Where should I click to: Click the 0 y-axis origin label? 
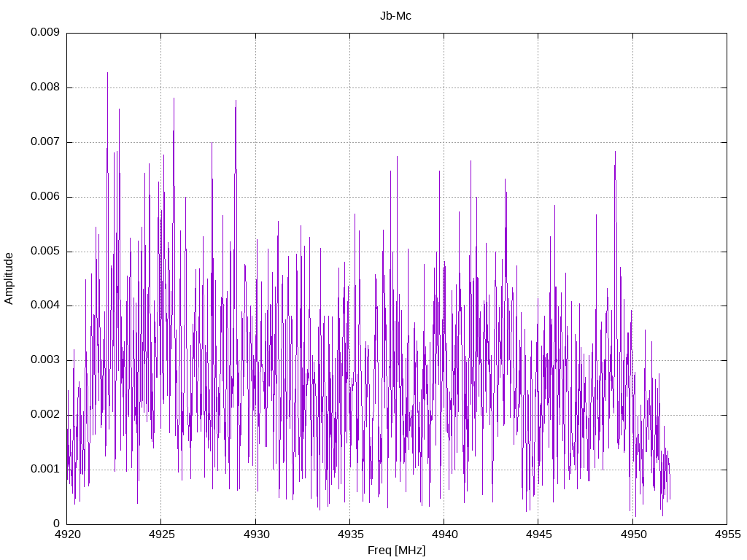tap(56, 524)
